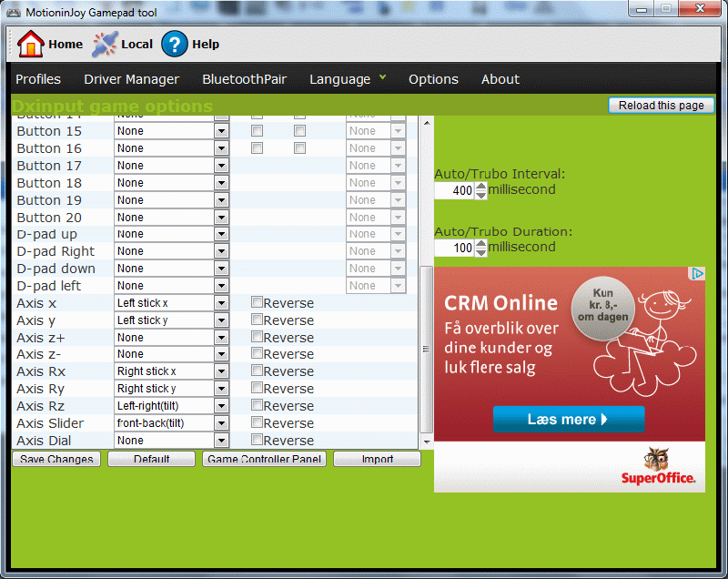Click the AdChoices icon on advertisement
Viewport: 728px width, 579px height.
coord(697,273)
